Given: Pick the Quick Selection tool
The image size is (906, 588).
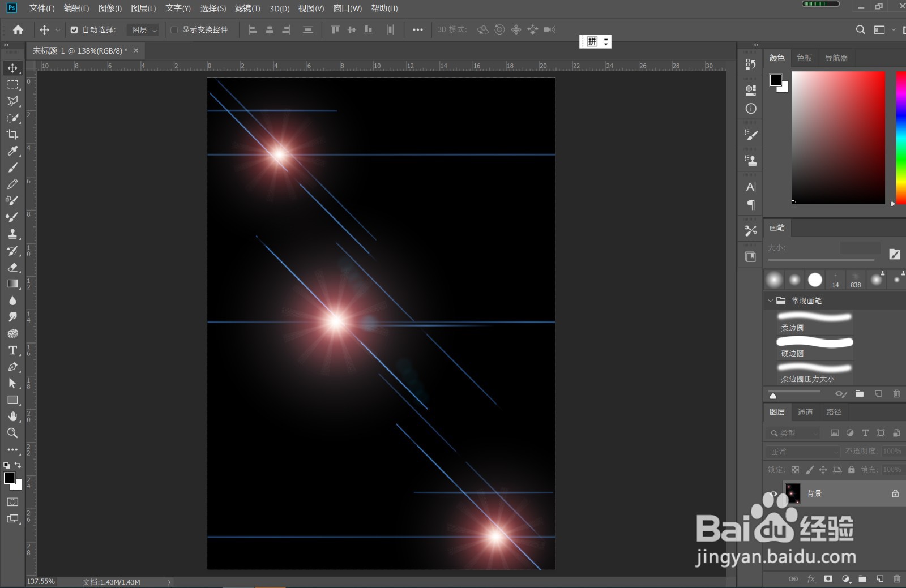Looking at the screenshot, I should [12, 118].
